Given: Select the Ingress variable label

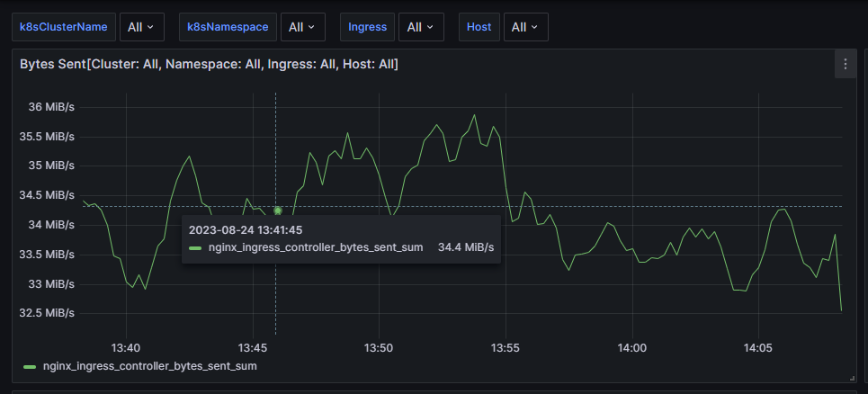Looking at the screenshot, I should (368, 27).
